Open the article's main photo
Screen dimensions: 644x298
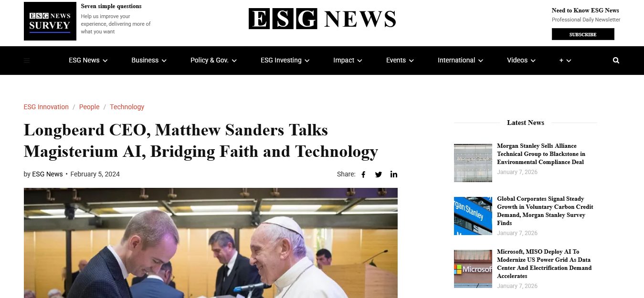211,243
